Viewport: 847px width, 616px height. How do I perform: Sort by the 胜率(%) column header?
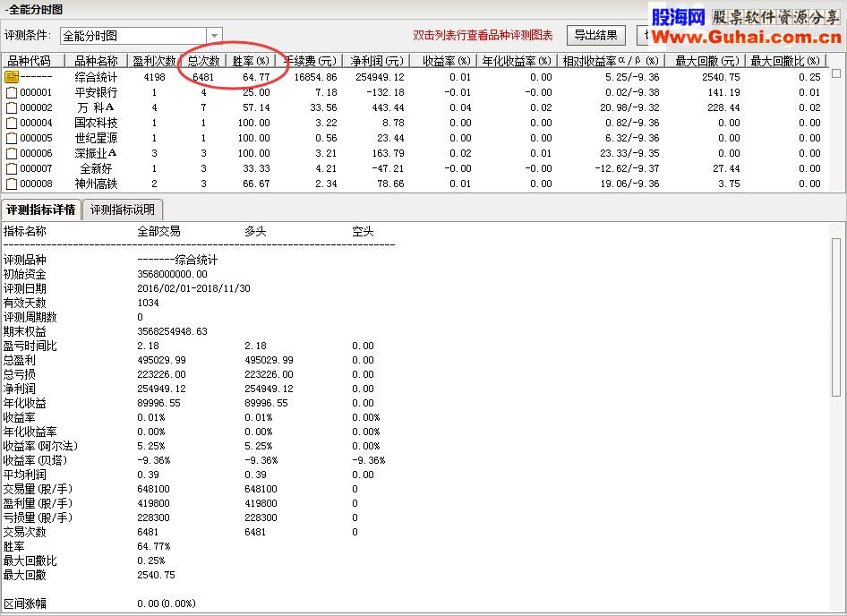point(251,61)
